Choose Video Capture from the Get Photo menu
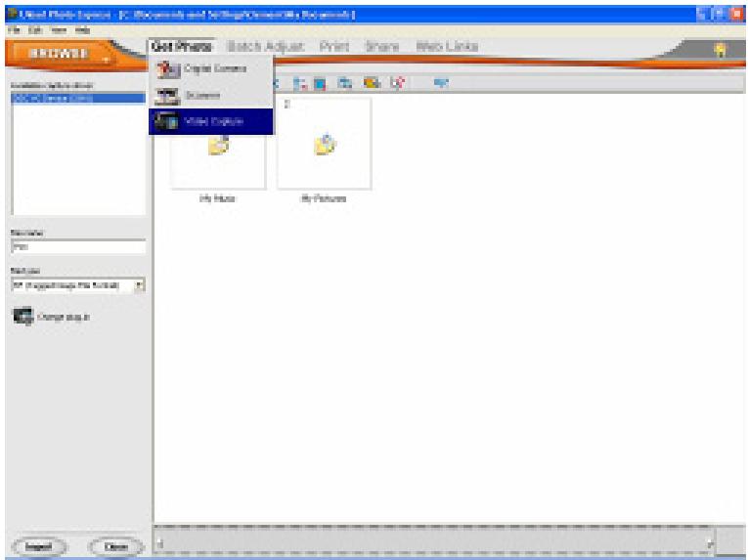Screen dimensions: 748x560 click(x=211, y=121)
